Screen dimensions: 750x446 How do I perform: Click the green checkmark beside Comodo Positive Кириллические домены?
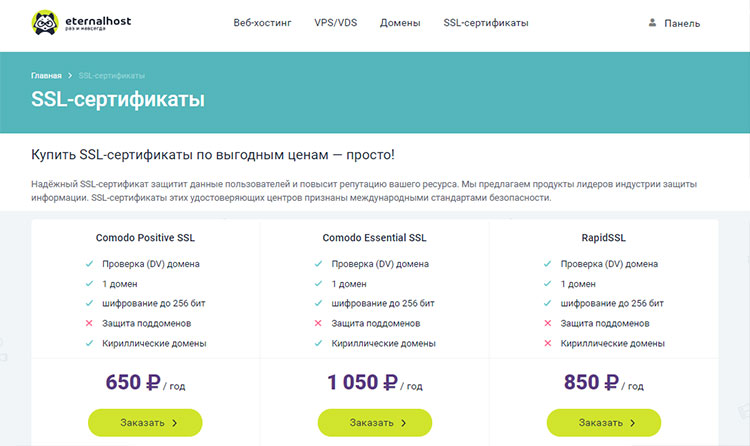point(89,344)
